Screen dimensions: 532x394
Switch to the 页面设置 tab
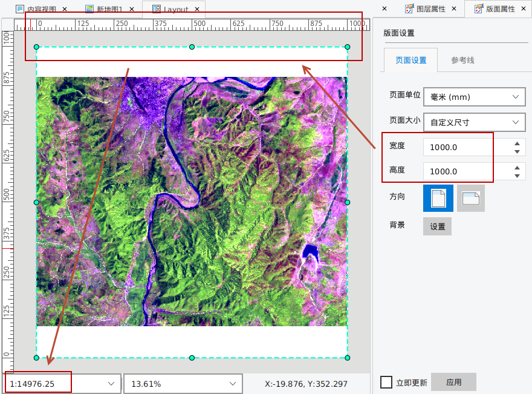[410, 60]
